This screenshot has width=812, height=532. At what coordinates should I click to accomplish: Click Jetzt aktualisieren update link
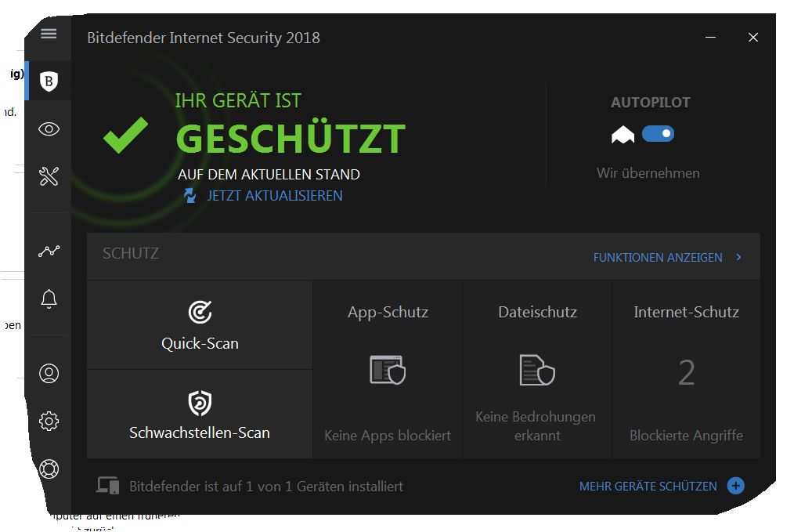pyautogui.click(x=274, y=196)
